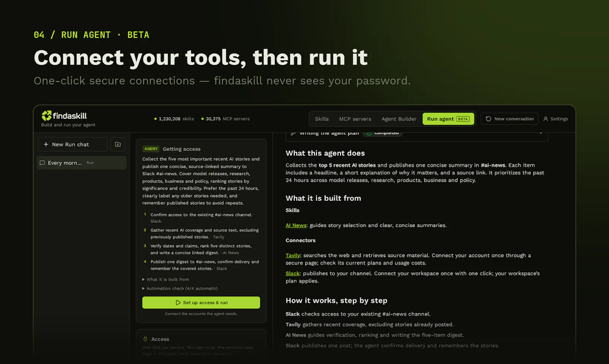609x364 pixels.
Task: Open the AI News skill link
Action: point(296,225)
